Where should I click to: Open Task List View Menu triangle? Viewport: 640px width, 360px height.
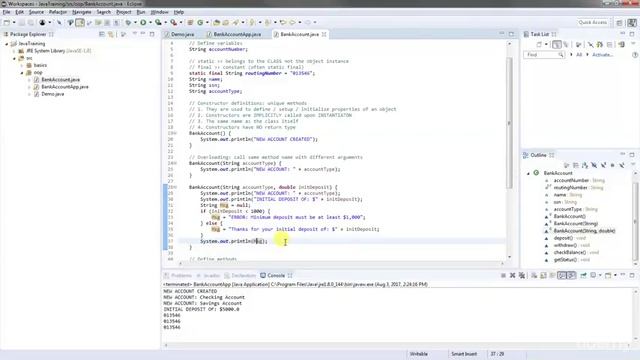(x=633, y=44)
